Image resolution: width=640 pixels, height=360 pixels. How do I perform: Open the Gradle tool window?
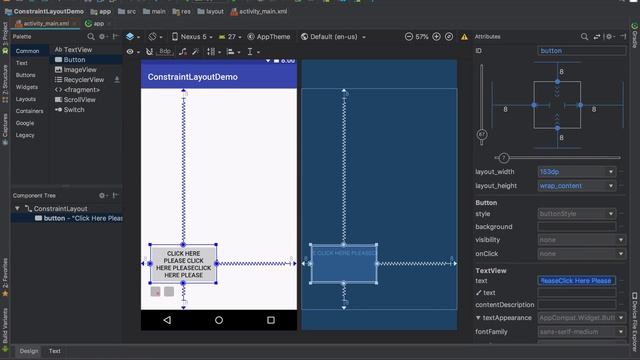[635, 36]
